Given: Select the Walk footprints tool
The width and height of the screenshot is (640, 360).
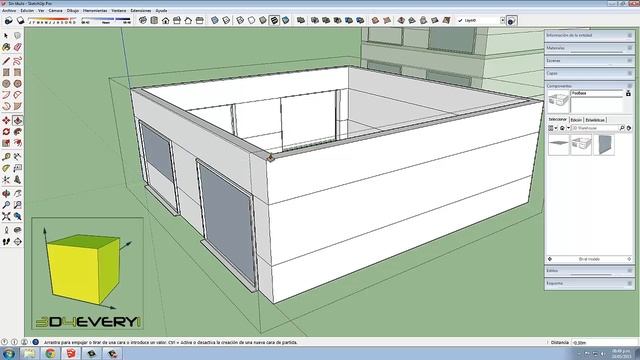Looking at the screenshot, I should (x=6, y=242).
